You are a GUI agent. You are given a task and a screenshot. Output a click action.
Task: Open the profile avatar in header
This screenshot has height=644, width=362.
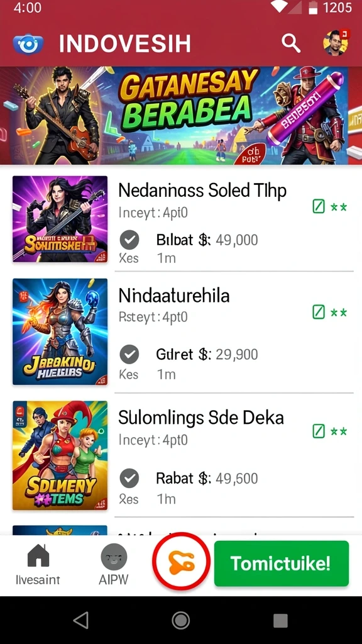pos(336,43)
